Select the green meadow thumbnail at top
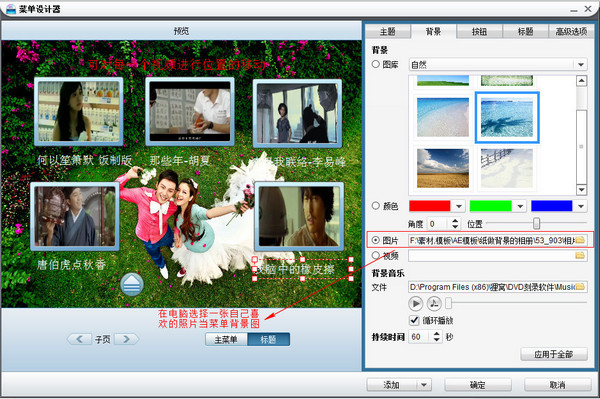The height and width of the screenshot is (399, 600). coord(443,80)
